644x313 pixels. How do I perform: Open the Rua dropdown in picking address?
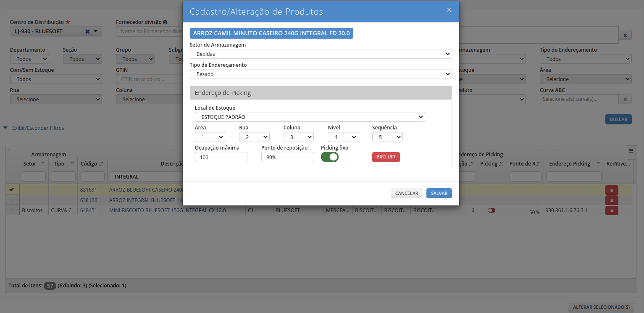[254, 137]
